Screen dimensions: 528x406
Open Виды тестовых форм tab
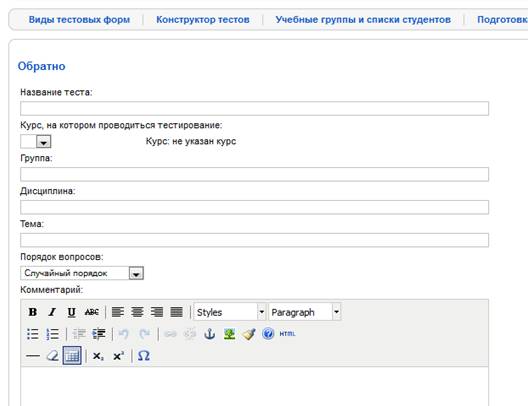click(79, 20)
